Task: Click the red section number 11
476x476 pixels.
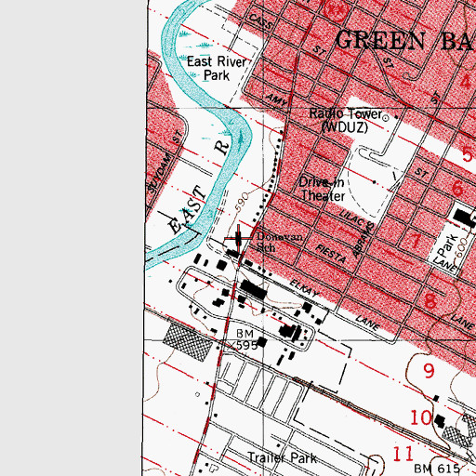Action: (403, 454)
